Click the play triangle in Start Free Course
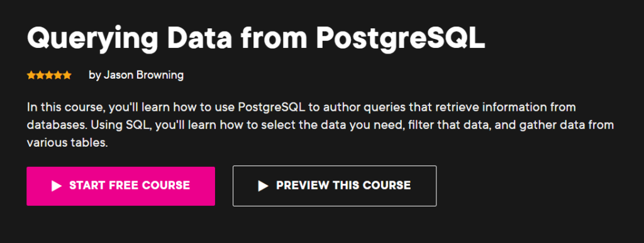 (56, 186)
